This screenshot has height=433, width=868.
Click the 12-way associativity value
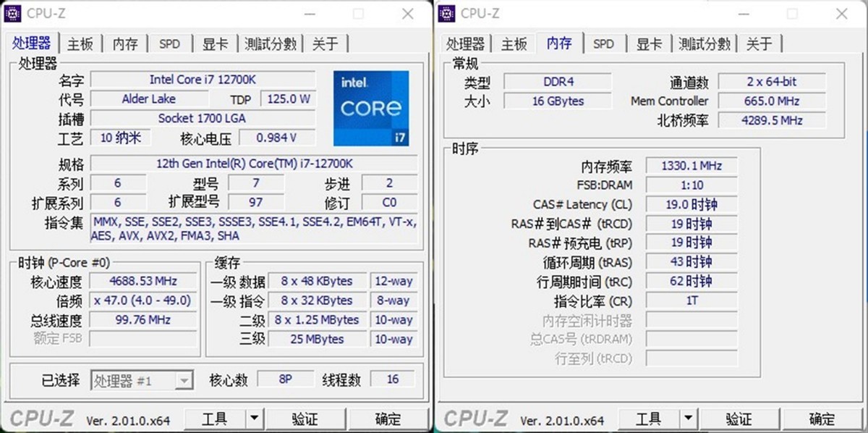393,281
